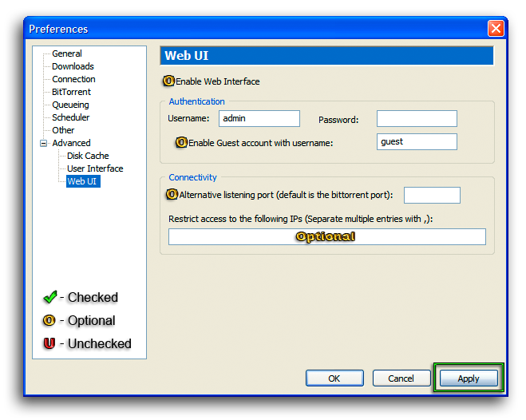Click the guest username text box
Screen dimensions: 526x420
tap(417, 142)
